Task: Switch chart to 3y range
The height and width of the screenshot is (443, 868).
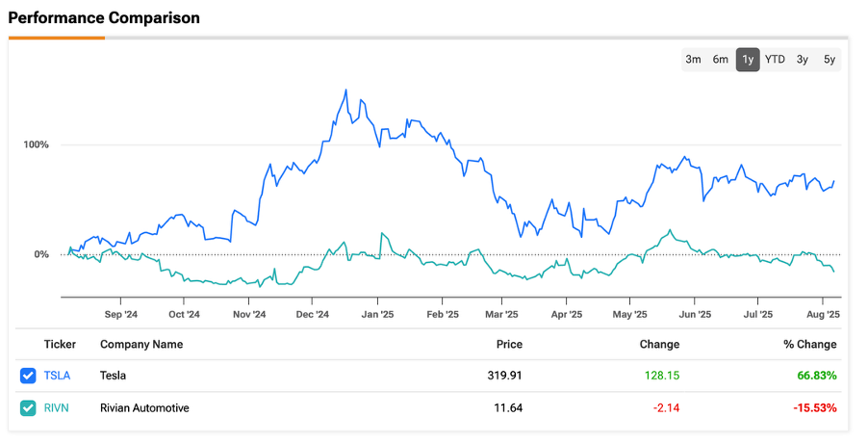Action: pyautogui.click(x=803, y=60)
